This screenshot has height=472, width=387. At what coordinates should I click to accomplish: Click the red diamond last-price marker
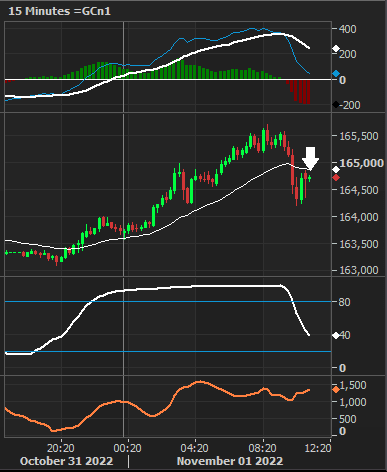tap(336, 178)
